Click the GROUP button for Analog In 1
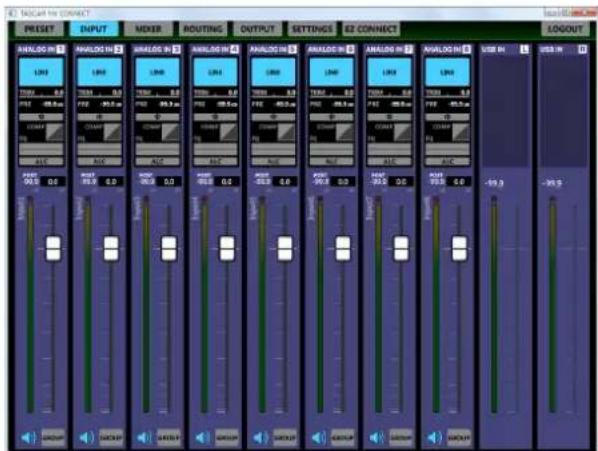The height and width of the screenshot is (451, 598). (x=53, y=438)
